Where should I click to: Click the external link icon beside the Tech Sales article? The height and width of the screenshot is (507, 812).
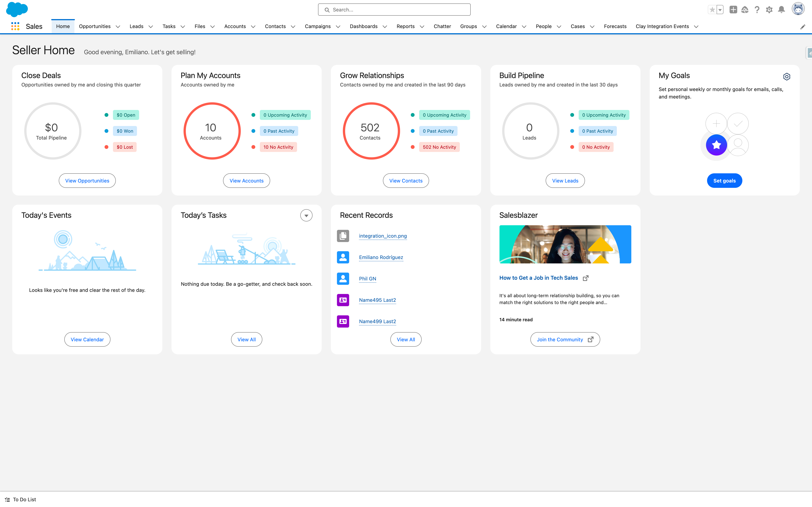(586, 278)
